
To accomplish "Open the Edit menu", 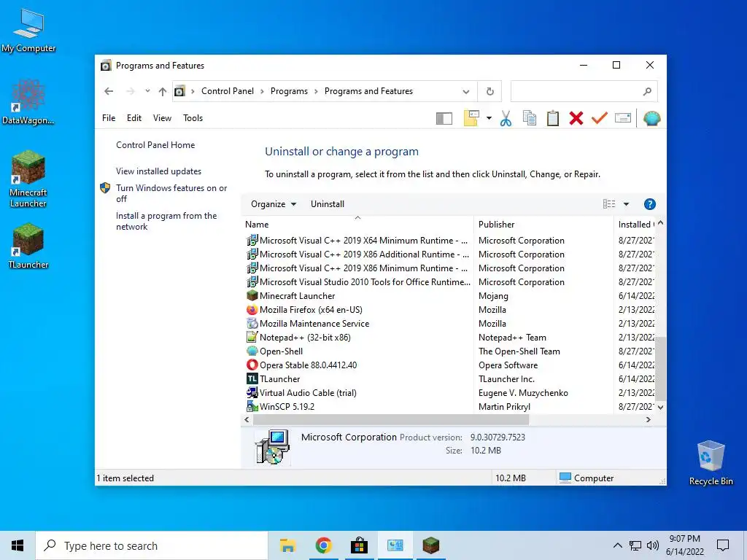I will (x=134, y=118).
